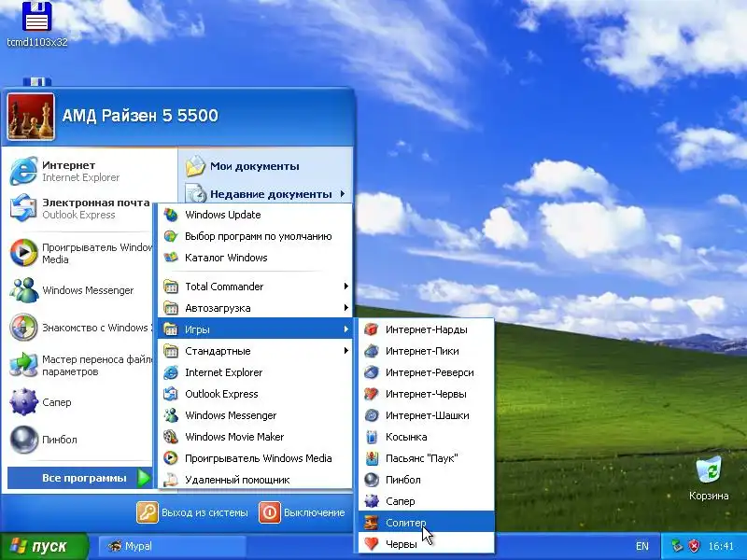Click Windows Messenger icon in programs list

tap(171, 415)
